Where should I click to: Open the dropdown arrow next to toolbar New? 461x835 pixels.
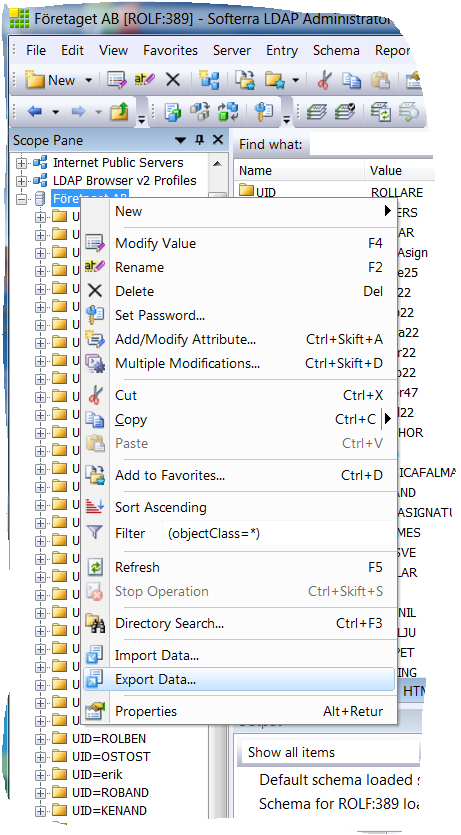[x=88, y=80]
